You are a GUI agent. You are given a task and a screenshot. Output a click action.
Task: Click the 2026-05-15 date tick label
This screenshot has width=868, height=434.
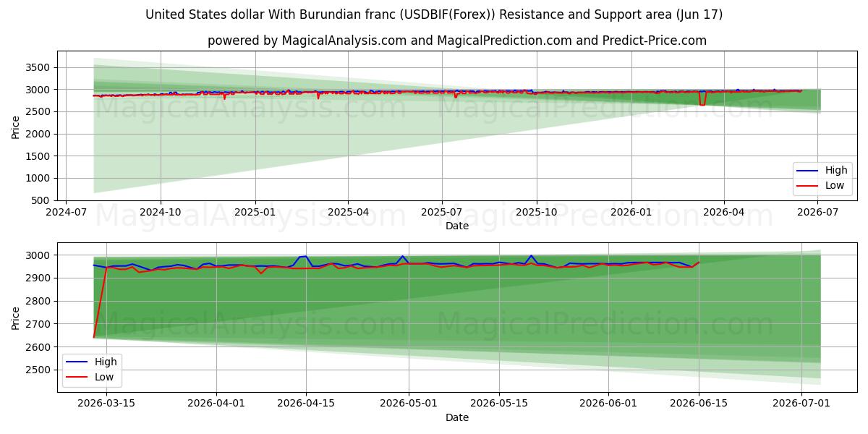pyautogui.click(x=499, y=404)
